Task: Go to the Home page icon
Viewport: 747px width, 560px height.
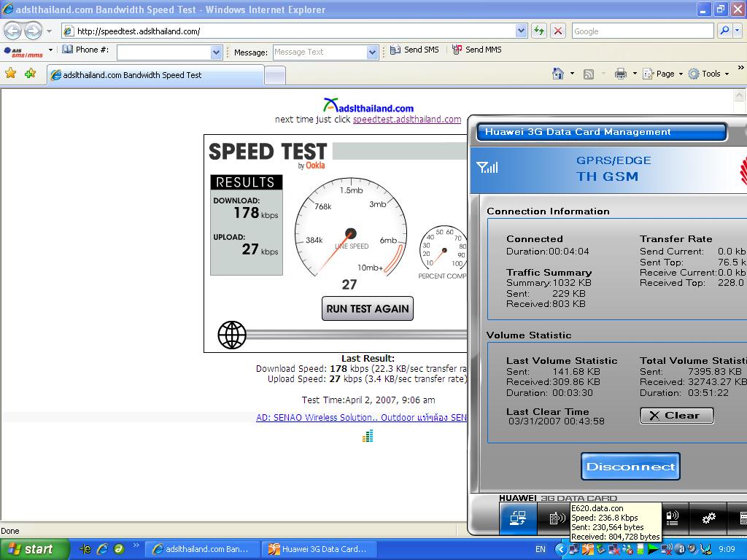Action: pyautogui.click(x=558, y=74)
